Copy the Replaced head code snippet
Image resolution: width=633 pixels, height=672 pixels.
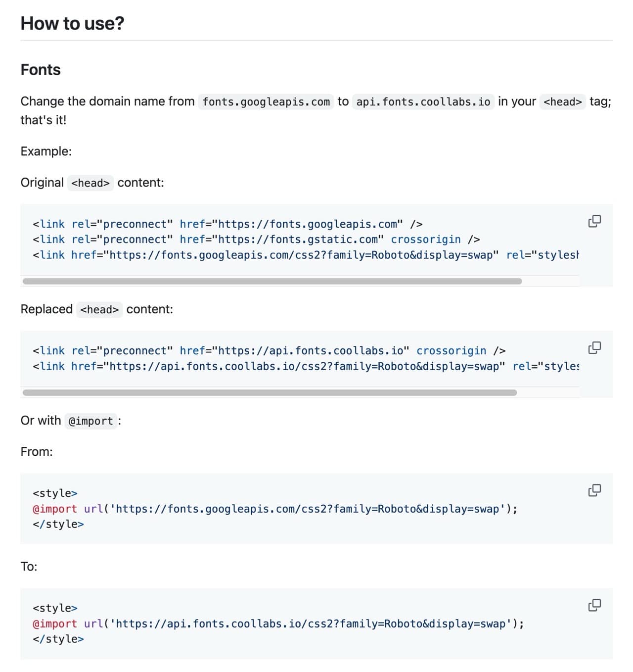click(x=595, y=347)
